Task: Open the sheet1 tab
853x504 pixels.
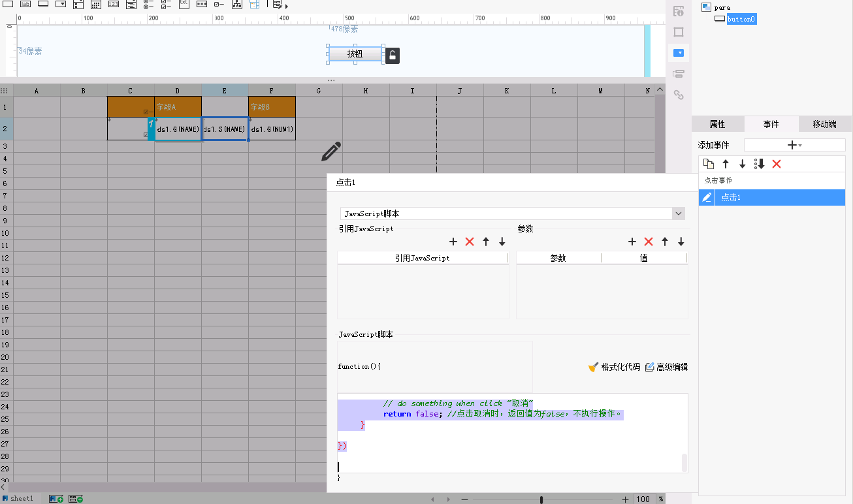Action: (x=18, y=499)
